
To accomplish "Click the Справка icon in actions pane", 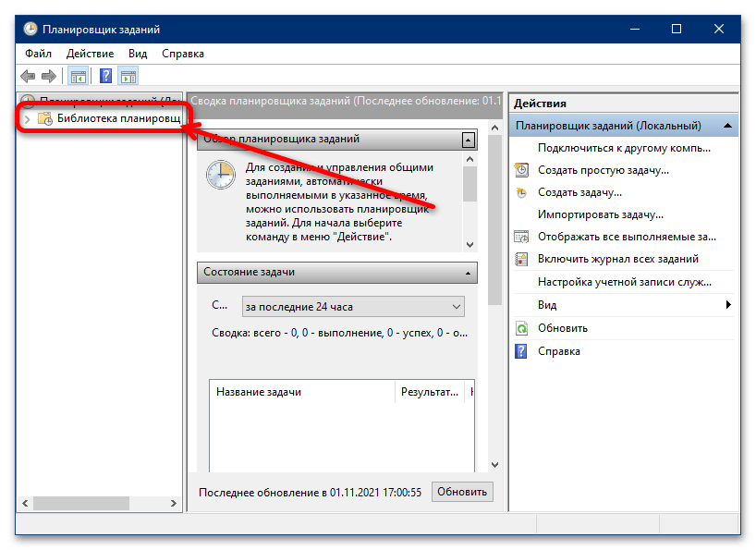I will tap(522, 351).
